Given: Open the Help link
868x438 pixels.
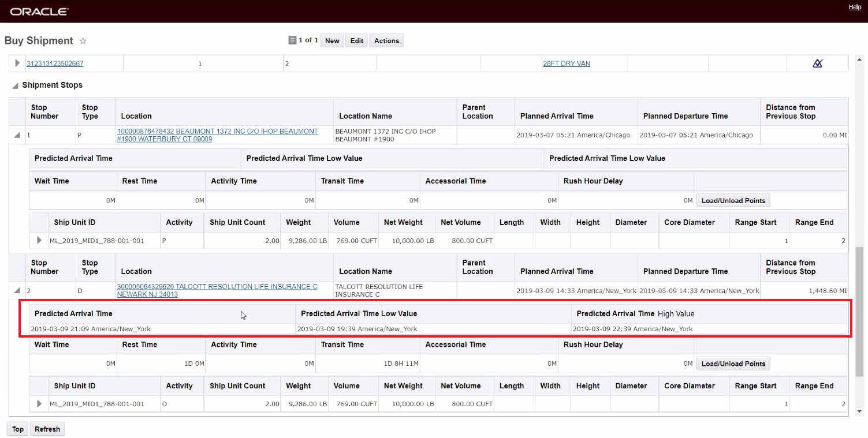Looking at the screenshot, I should pyautogui.click(x=855, y=7).
